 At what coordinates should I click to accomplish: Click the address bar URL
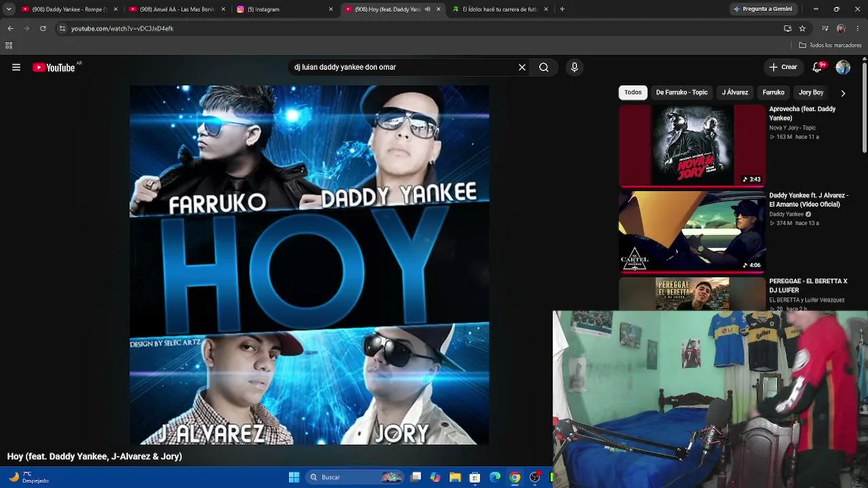click(122, 28)
